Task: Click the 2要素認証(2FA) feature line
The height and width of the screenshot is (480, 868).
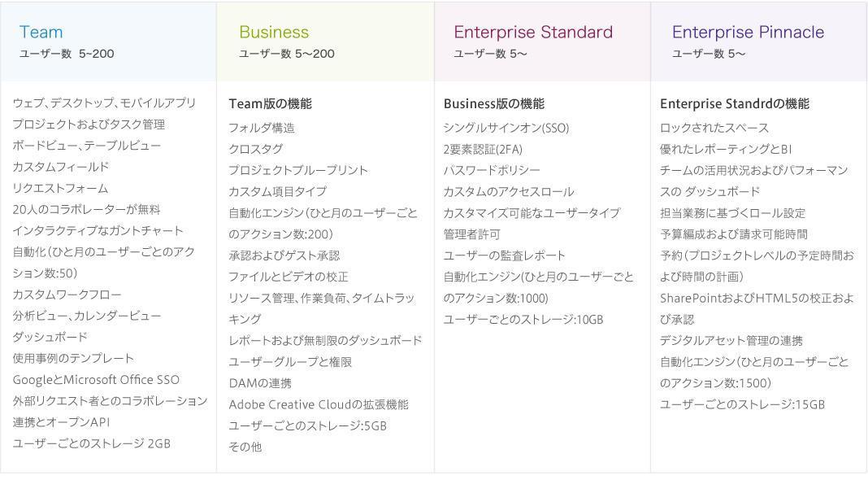Action: pyautogui.click(x=483, y=149)
